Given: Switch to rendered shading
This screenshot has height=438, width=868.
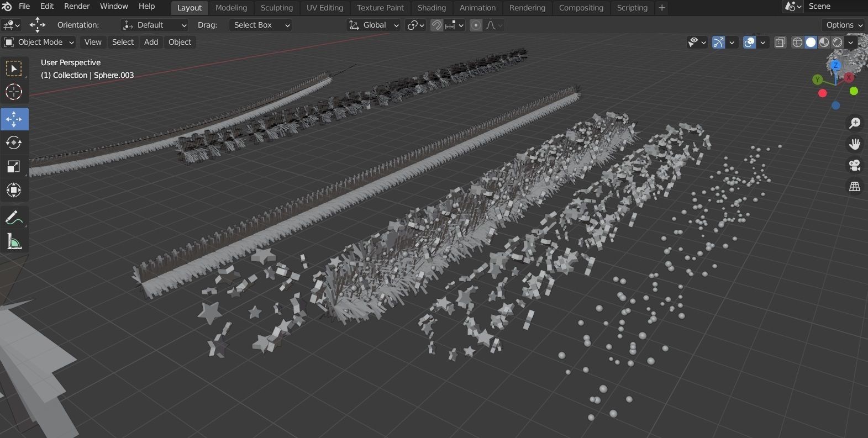Looking at the screenshot, I should (x=838, y=42).
